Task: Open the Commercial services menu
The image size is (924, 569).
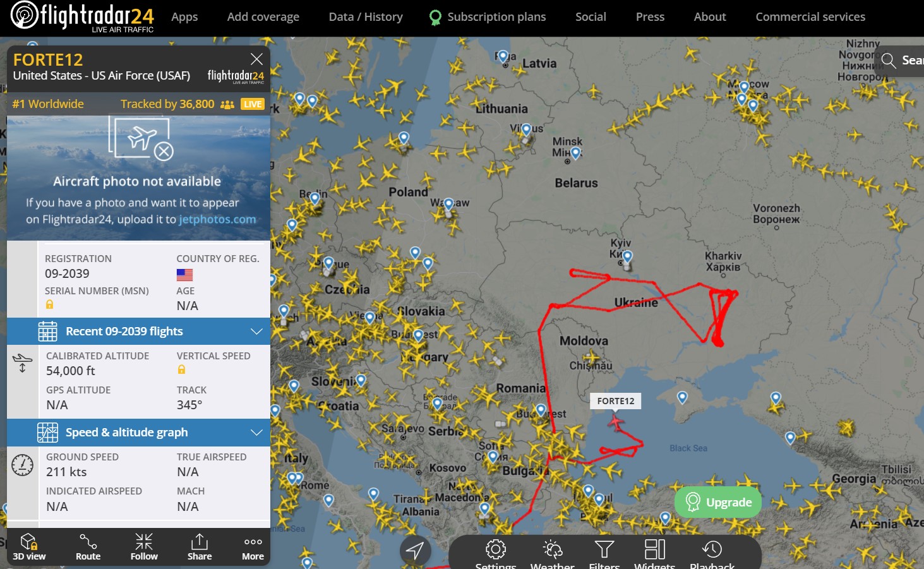Action: coord(810,17)
